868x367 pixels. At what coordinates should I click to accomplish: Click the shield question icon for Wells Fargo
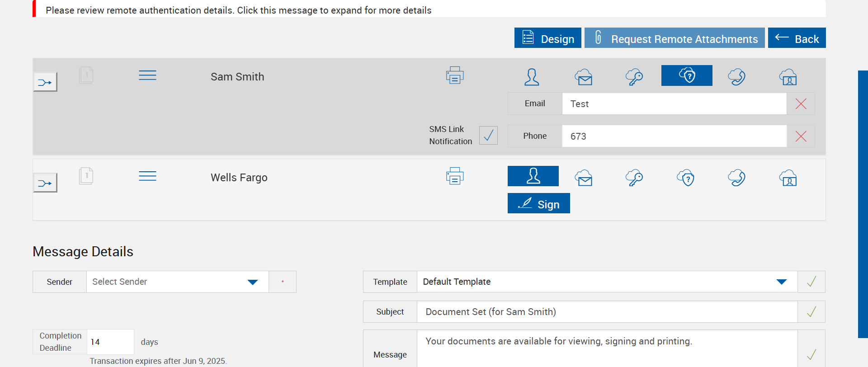click(686, 178)
